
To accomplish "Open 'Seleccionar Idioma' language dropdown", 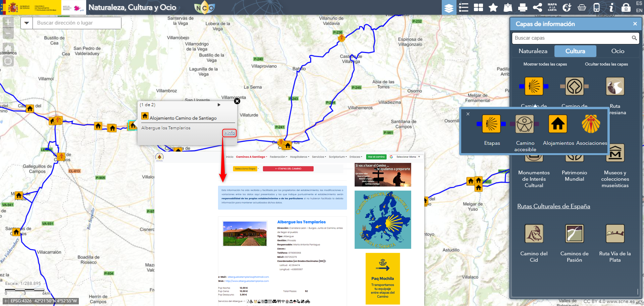I will (405, 157).
